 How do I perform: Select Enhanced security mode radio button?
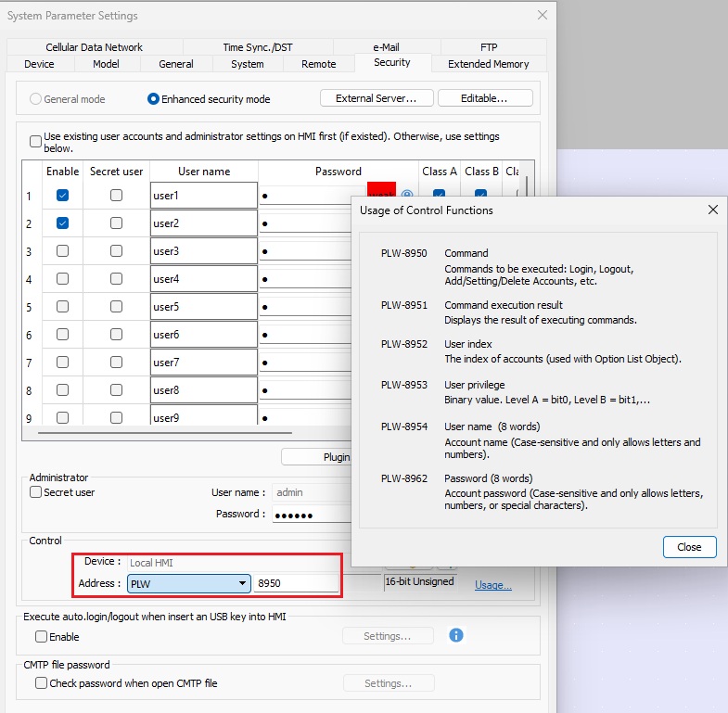click(x=154, y=99)
